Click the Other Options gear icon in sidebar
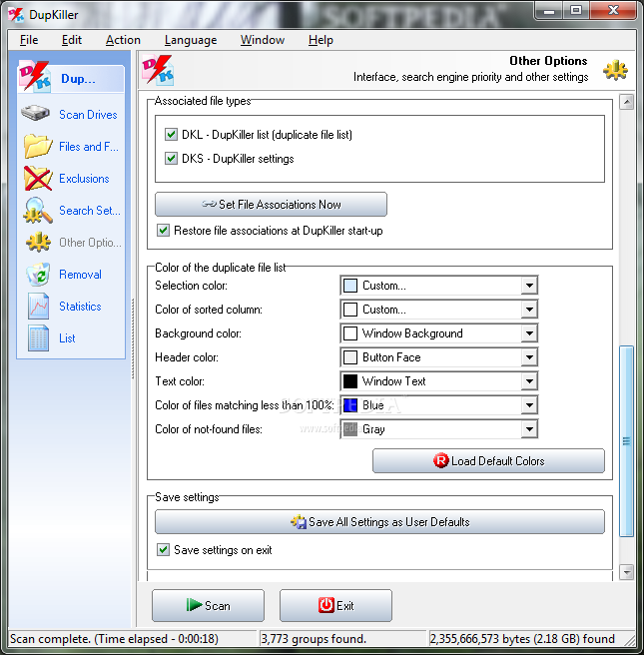 point(38,243)
